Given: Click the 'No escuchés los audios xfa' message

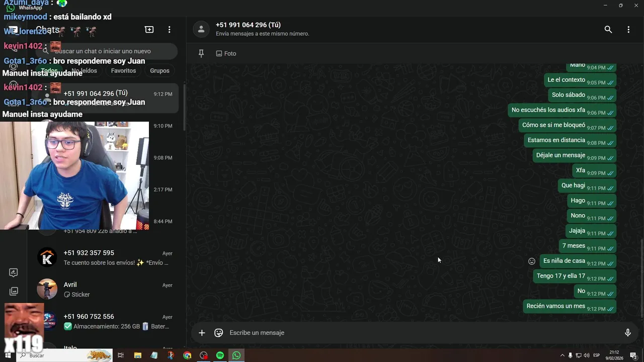Looking at the screenshot, I should tap(562, 110).
